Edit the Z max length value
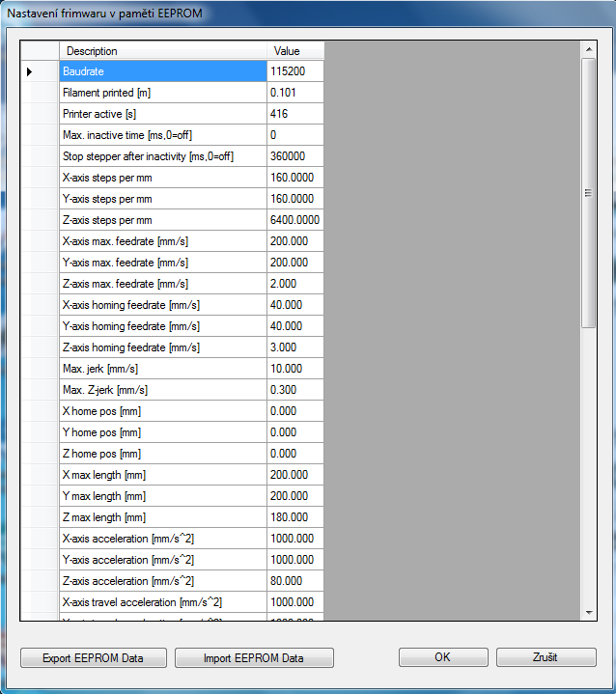The image size is (616, 694). (x=294, y=517)
